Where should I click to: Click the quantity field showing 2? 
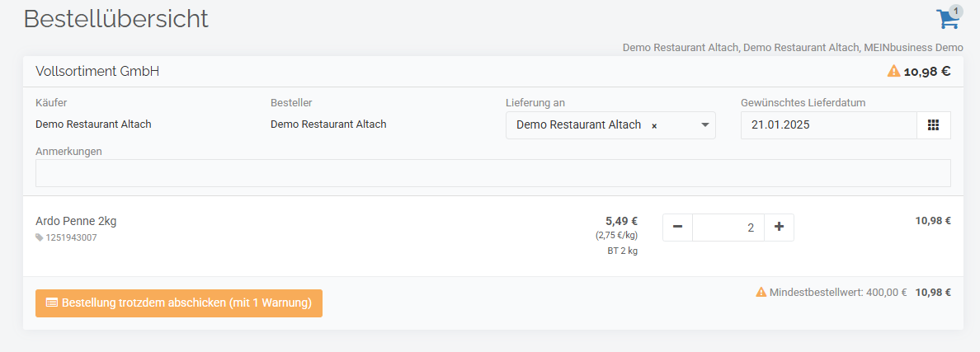tap(728, 228)
